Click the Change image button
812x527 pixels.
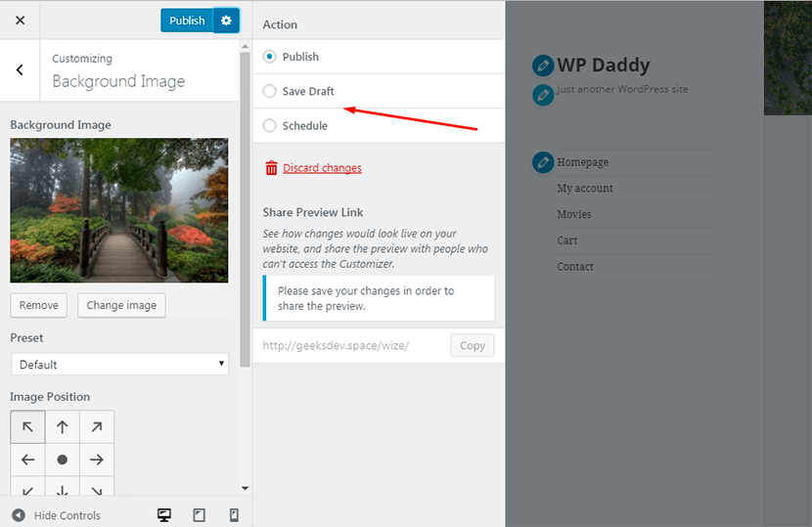click(121, 305)
